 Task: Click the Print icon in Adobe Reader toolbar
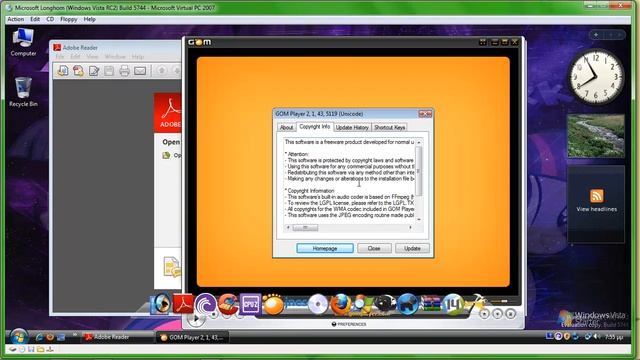(124, 71)
